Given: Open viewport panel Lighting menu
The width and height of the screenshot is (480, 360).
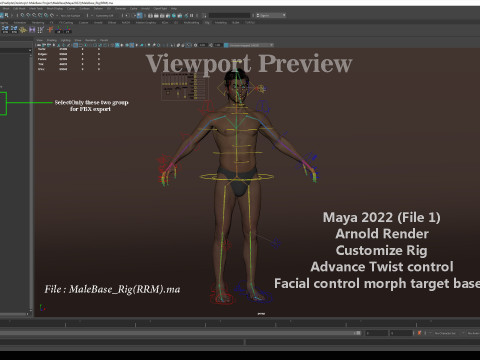Looking at the screenshot, I should pyautogui.click(x=65, y=40).
